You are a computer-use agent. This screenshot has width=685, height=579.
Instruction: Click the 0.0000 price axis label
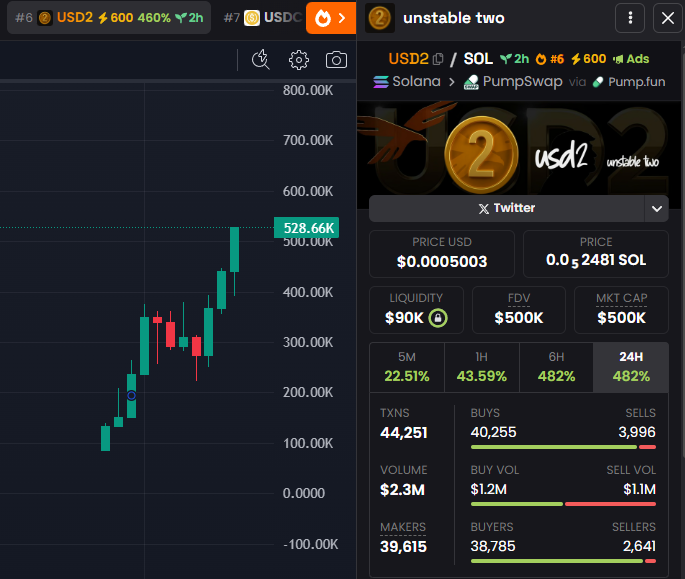(x=304, y=493)
